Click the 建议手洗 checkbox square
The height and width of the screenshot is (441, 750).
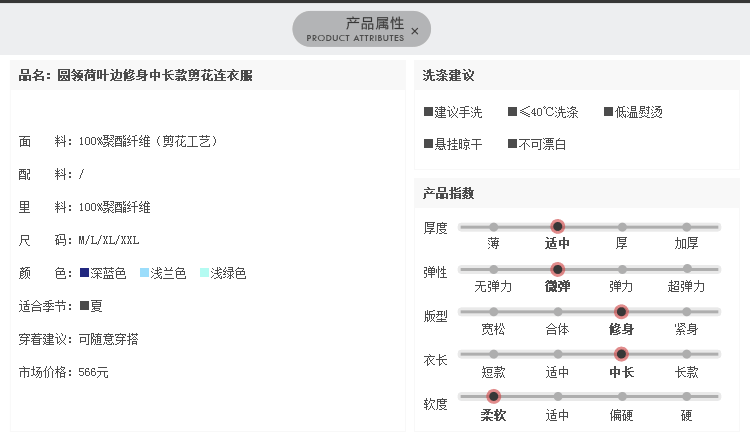(428, 111)
